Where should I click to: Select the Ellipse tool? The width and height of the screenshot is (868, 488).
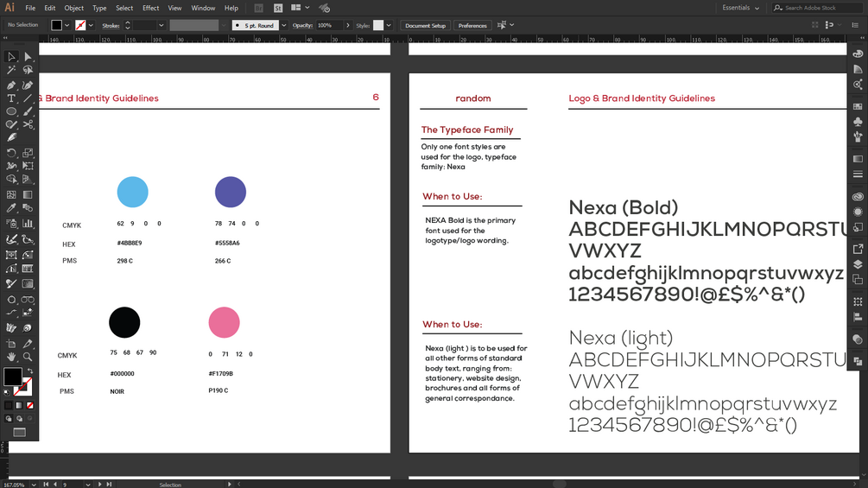click(11, 111)
